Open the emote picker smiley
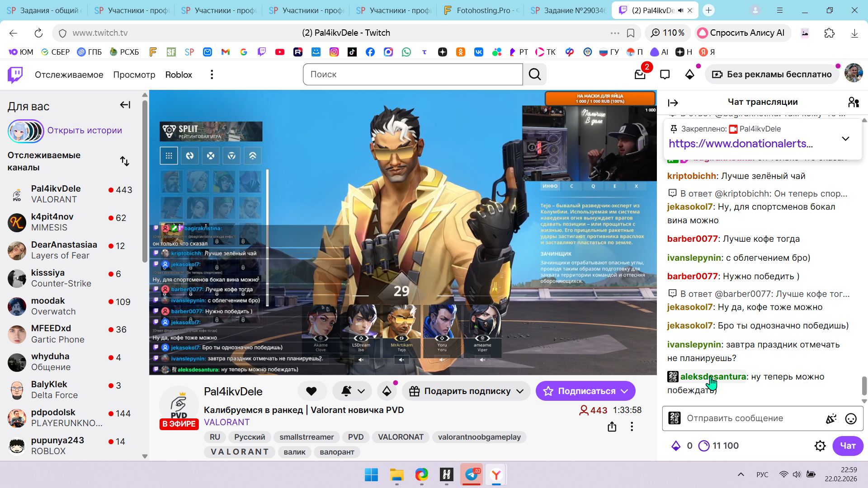Viewport: 868px width, 488px height. click(851, 419)
